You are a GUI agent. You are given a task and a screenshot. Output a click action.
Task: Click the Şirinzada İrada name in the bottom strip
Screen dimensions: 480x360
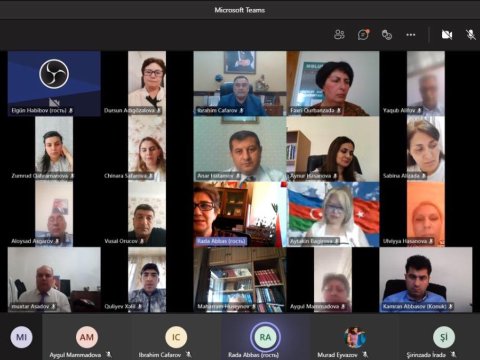click(426, 355)
